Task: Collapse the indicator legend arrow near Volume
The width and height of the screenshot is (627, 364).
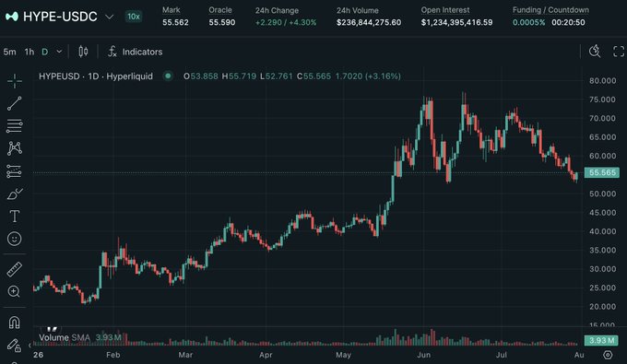Action: (x=30, y=346)
